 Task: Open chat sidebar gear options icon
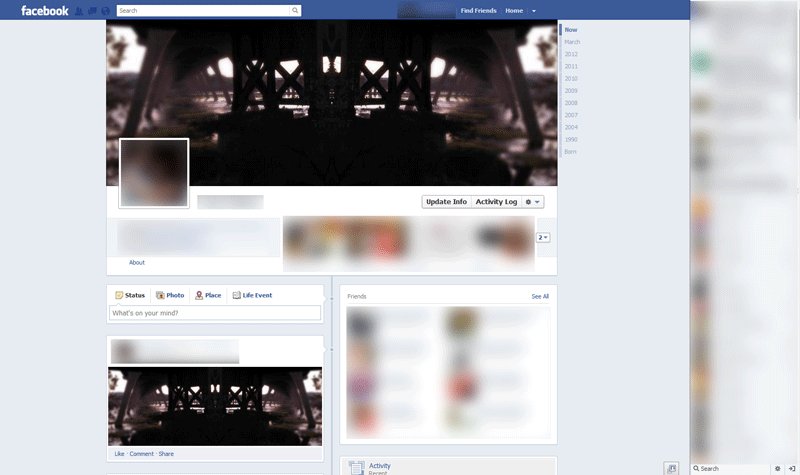(x=778, y=468)
